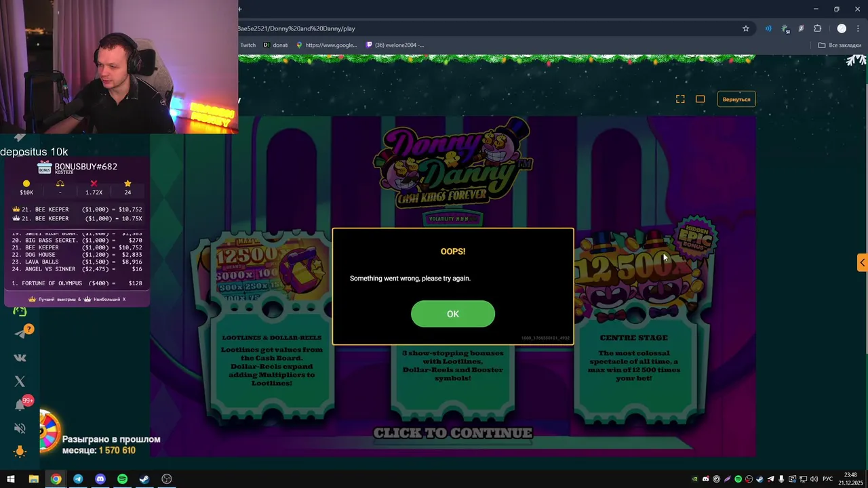Screen dimensions: 868x488
Task: Switch to theater view rectangle icon
Action: tap(700, 99)
